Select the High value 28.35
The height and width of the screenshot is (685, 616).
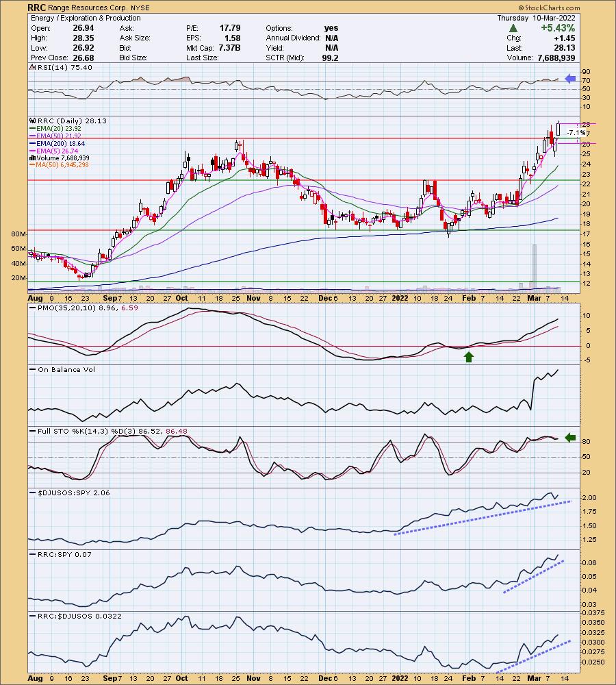[84, 38]
